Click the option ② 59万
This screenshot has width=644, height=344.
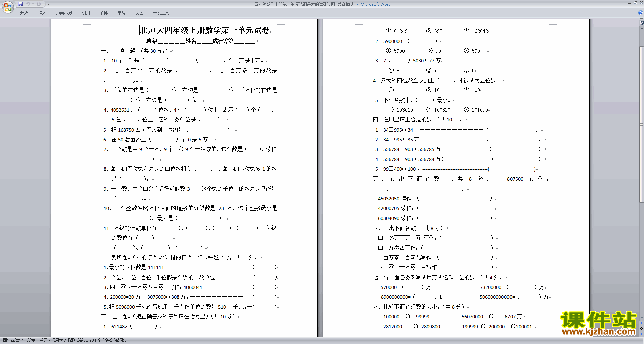437,51
